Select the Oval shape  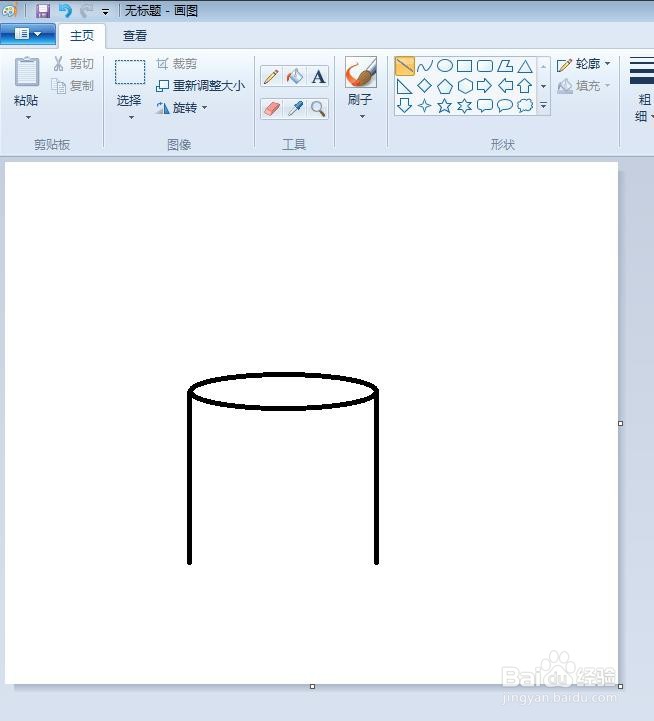tap(445, 66)
